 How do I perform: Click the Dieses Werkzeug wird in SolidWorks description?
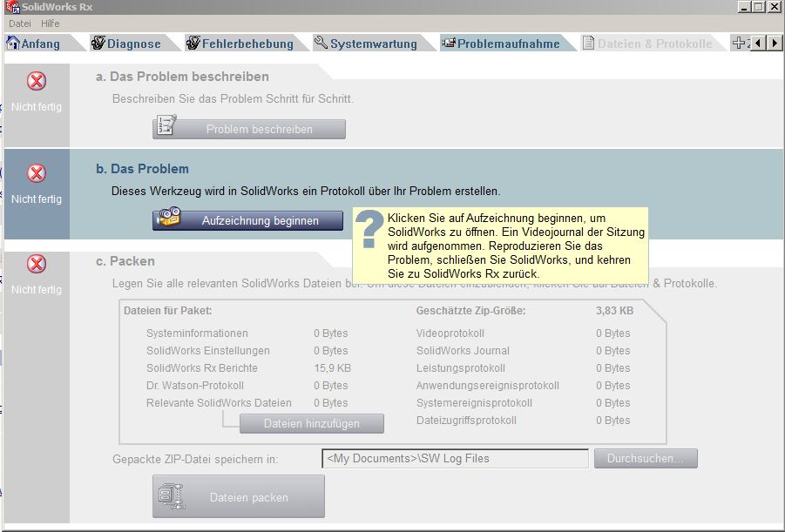[306, 192]
